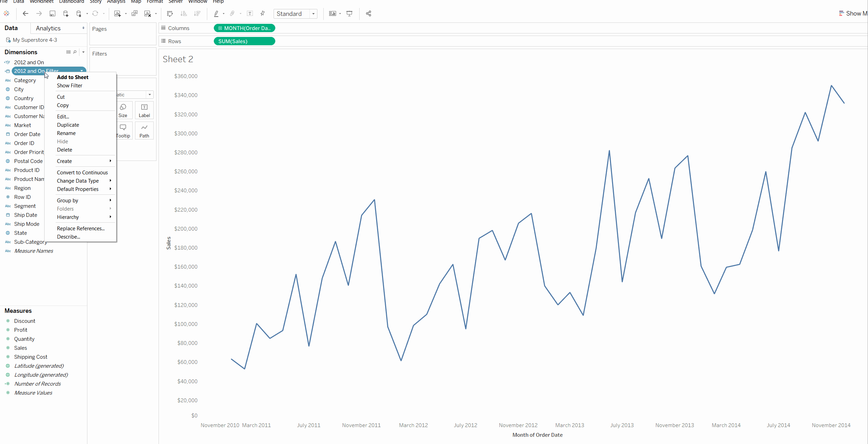Expand the Dimensions section header
This screenshot has width=868, height=444.
pos(21,52)
